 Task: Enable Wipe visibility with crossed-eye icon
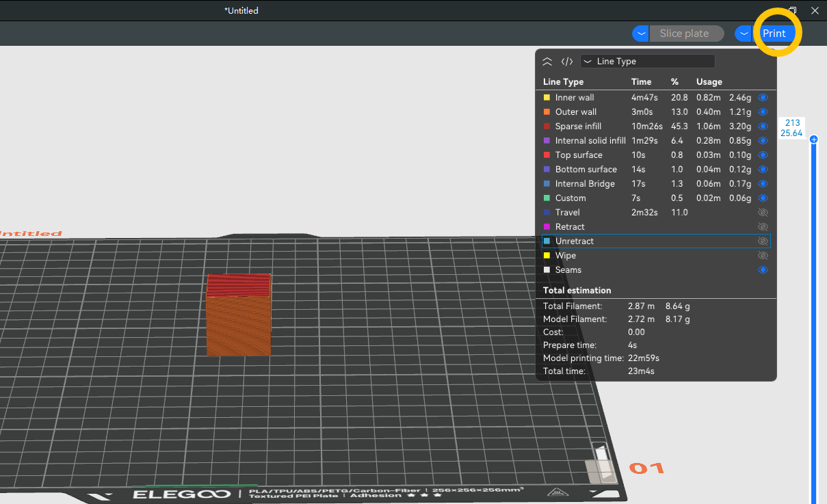click(763, 256)
